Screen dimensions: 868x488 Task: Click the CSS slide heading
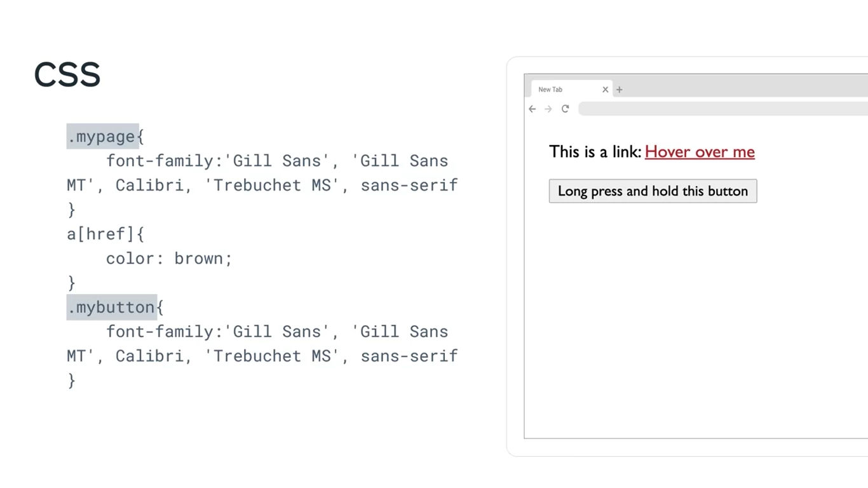[x=67, y=75]
